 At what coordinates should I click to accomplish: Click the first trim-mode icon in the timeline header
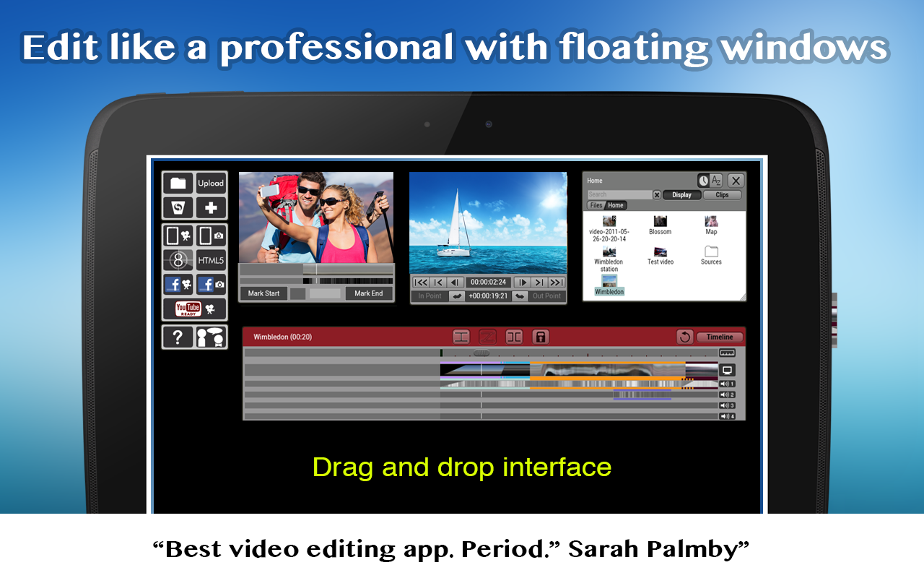(x=461, y=337)
